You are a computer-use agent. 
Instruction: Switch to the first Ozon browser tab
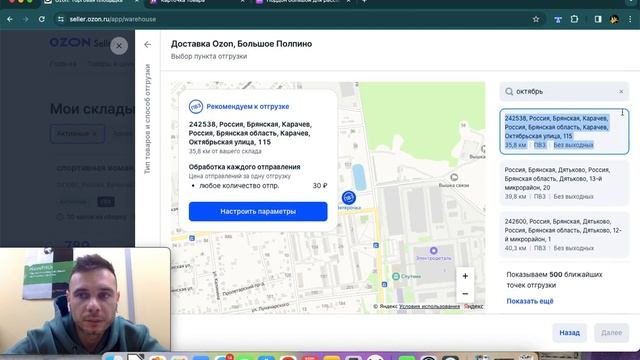point(92,2)
